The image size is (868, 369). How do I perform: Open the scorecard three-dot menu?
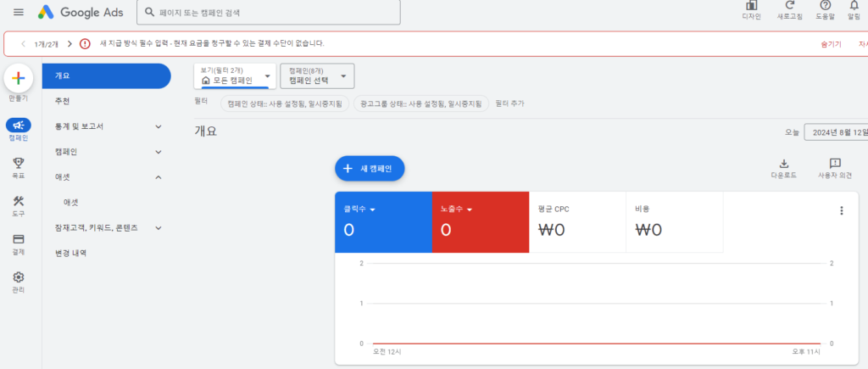(842, 210)
